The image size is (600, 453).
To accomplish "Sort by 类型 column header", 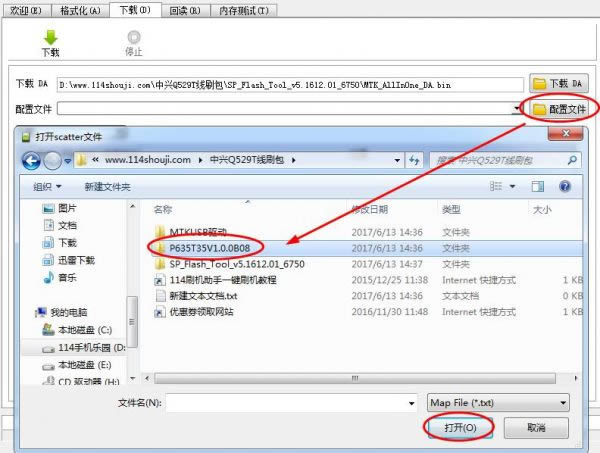I will pyautogui.click(x=451, y=209).
